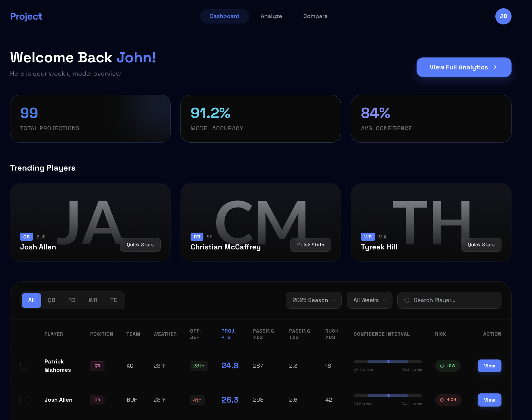Click the View button for Patrick Mahomes

coord(489,366)
